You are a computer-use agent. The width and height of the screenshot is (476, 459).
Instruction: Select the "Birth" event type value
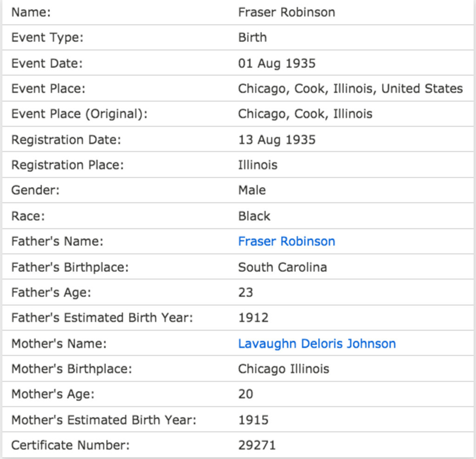(x=252, y=38)
